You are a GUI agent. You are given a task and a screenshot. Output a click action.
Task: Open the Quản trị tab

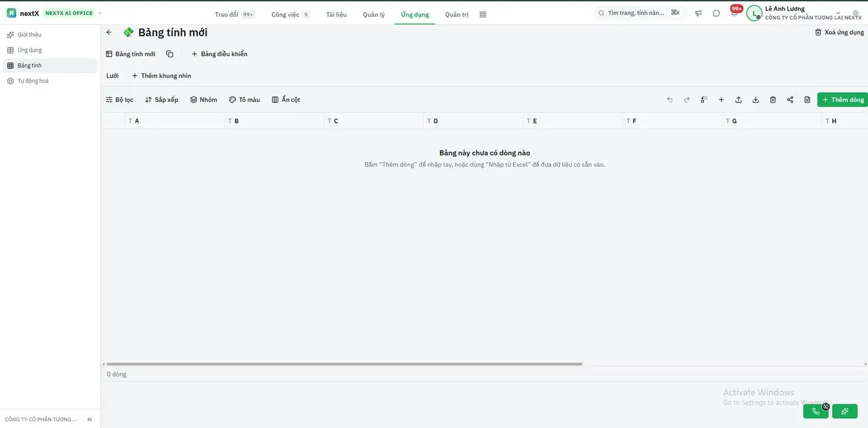coord(457,14)
